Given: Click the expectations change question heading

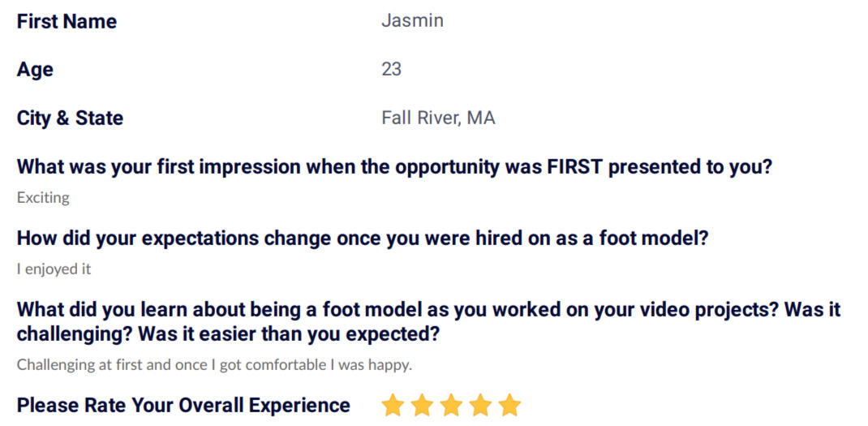Looking at the screenshot, I should click(x=363, y=239).
